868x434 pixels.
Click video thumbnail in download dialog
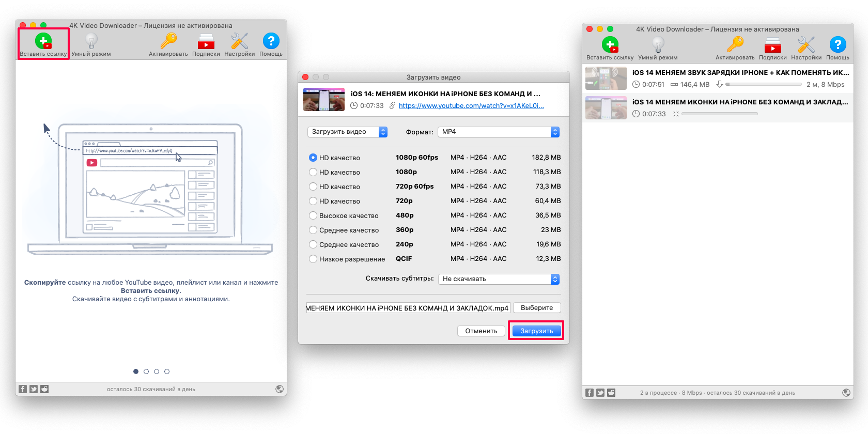tap(324, 99)
